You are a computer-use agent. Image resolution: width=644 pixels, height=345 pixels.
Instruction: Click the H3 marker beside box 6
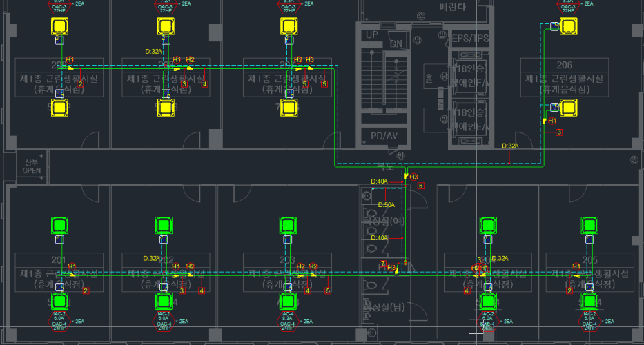click(x=413, y=177)
